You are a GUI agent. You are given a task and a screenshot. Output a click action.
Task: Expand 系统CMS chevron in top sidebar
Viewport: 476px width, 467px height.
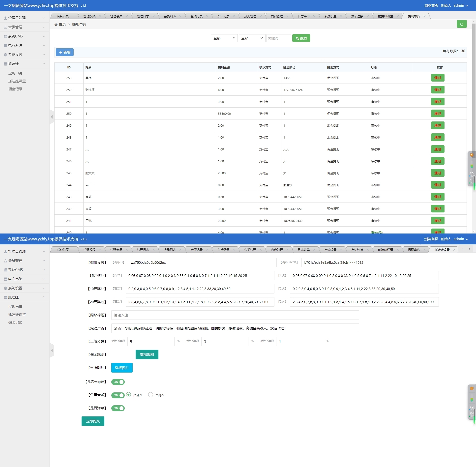[x=44, y=36]
